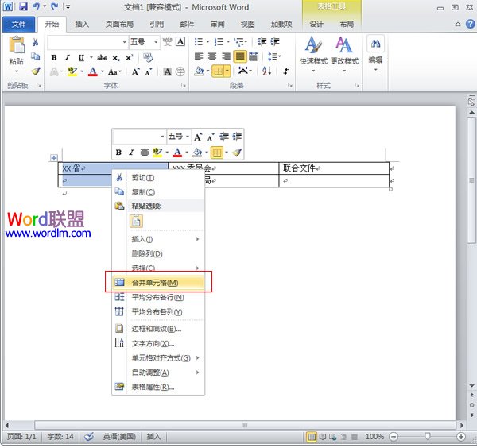
Task: Click the paste option button in context menu
Action: 136,221
